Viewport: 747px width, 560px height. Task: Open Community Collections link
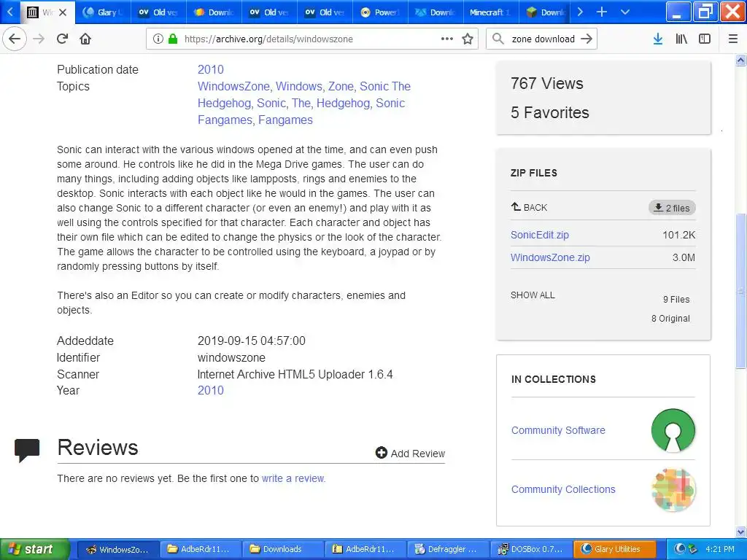[x=563, y=489]
